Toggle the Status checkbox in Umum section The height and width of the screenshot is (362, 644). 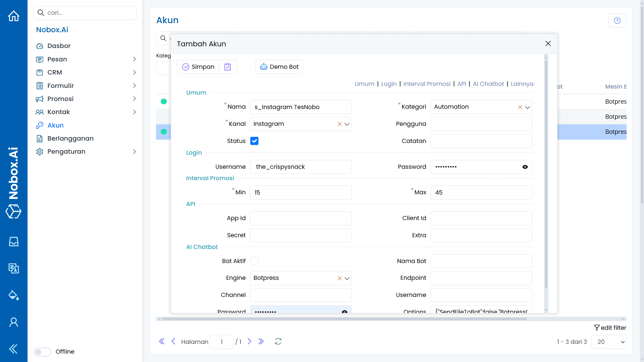(254, 141)
